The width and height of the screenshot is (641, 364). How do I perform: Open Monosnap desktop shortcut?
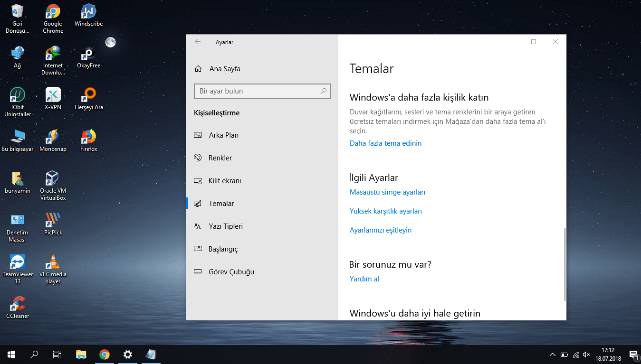click(53, 140)
